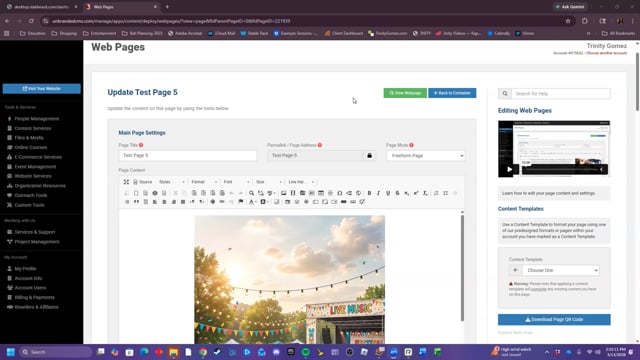
Task: Play the Editing Web Pages video
Action: [x=509, y=169]
